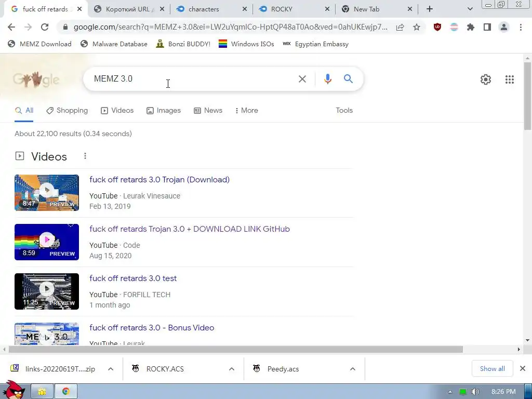Open the 3.0 - Bonus Video result
532x399 pixels.
pyautogui.click(x=152, y=328)
